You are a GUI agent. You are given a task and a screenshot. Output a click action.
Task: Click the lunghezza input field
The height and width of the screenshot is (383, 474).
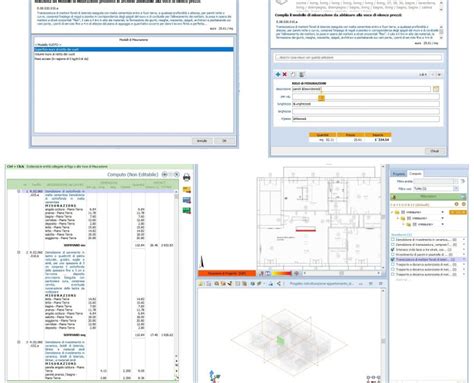366,104
